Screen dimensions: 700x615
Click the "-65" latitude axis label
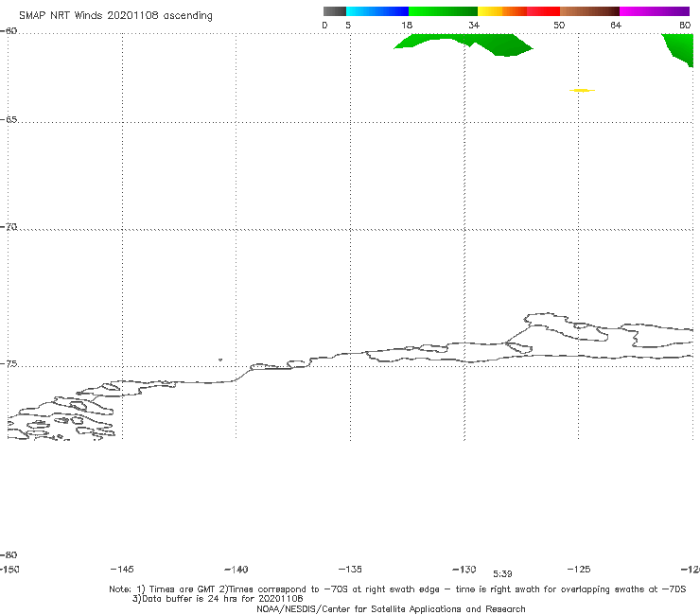coord(9,120)
